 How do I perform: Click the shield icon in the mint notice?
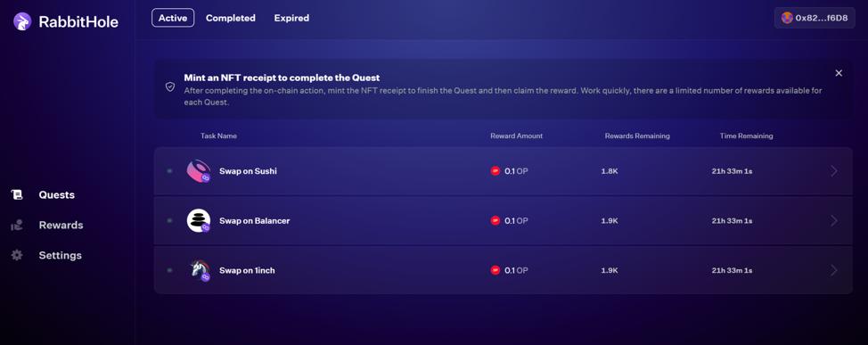tap(170, 87)
